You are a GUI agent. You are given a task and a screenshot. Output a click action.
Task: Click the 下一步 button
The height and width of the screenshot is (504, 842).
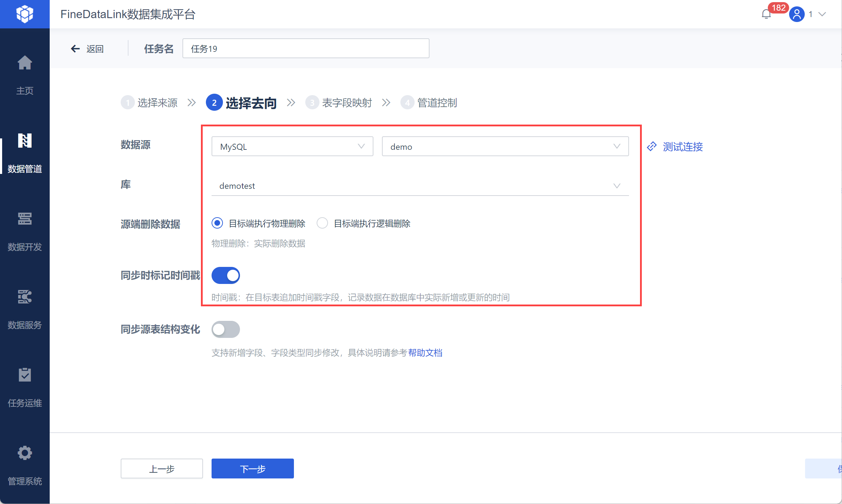[252, 469]
